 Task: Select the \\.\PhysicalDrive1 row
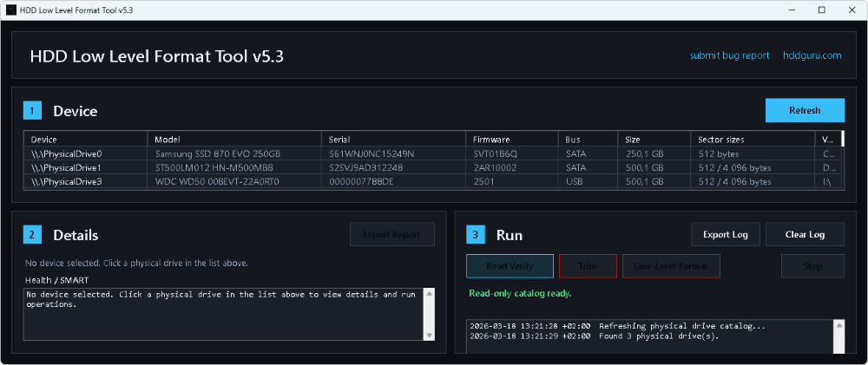pyautogui.click(x=434, y=167)
